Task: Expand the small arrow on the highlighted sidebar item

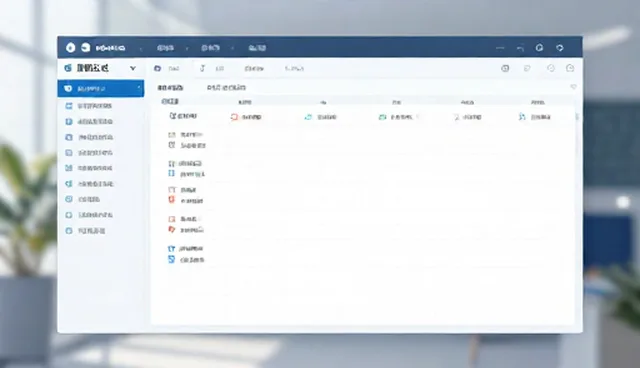Action: coord(139,88)
